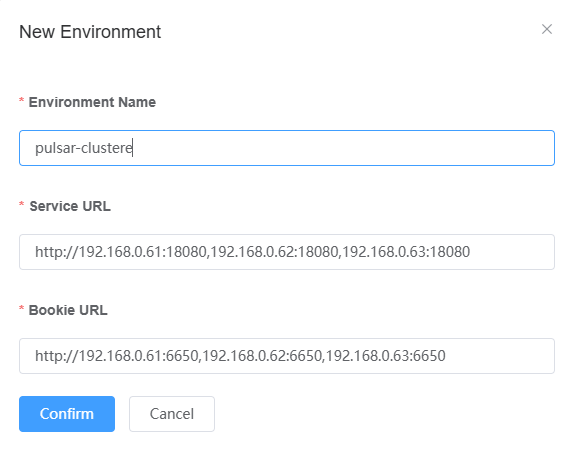Click the Bookie URL label
Image resolution: width=573 pixels, height=467 pixels.
coord(68,310)
